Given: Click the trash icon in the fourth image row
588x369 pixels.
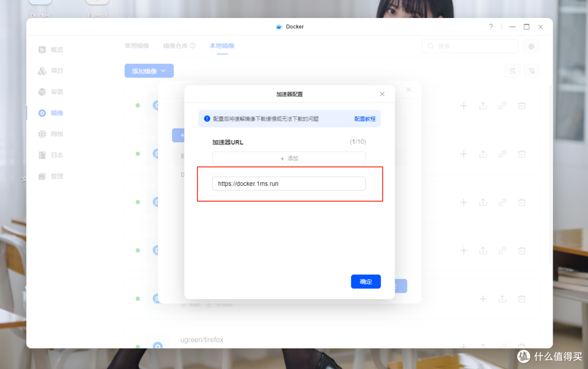Looking at the screenshot, I should (522, 251).
